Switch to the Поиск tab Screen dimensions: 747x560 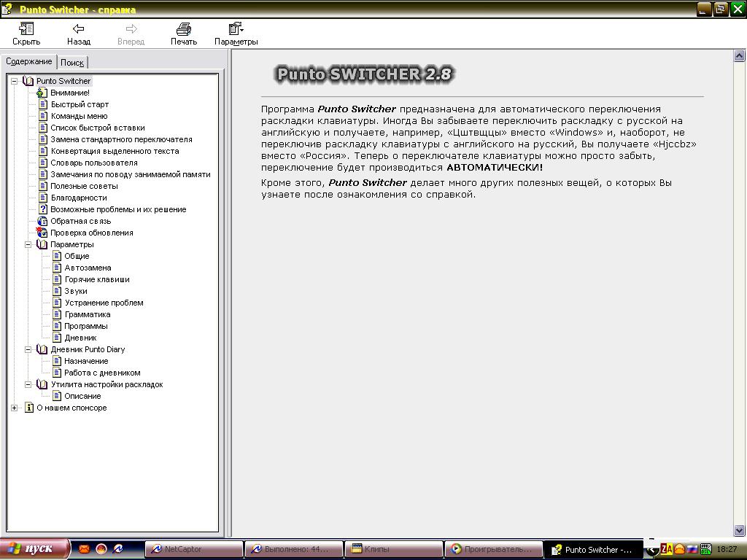click(x=72, y=63)
